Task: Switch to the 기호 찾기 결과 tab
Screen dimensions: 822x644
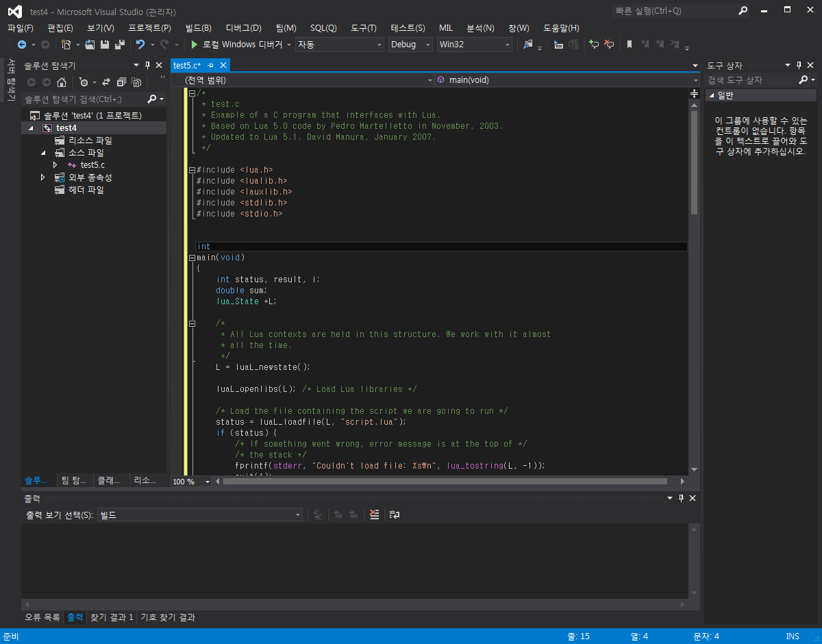Action: [x=168, y=617]
